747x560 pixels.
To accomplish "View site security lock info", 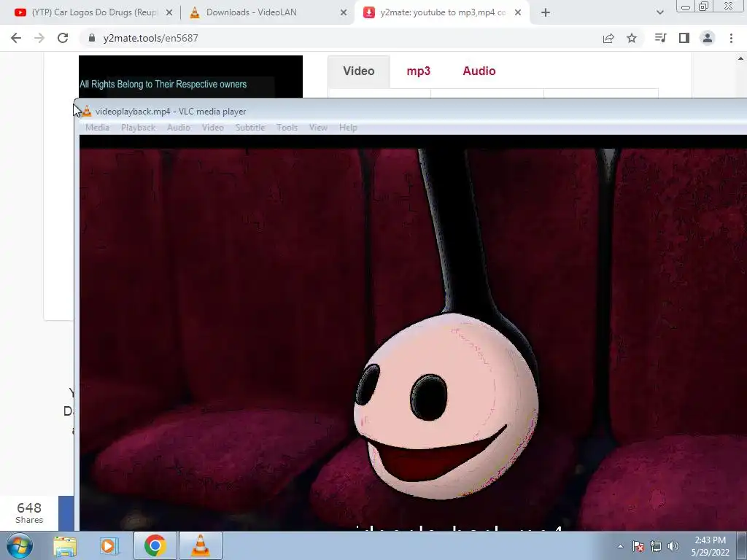I will click(92, 38).
